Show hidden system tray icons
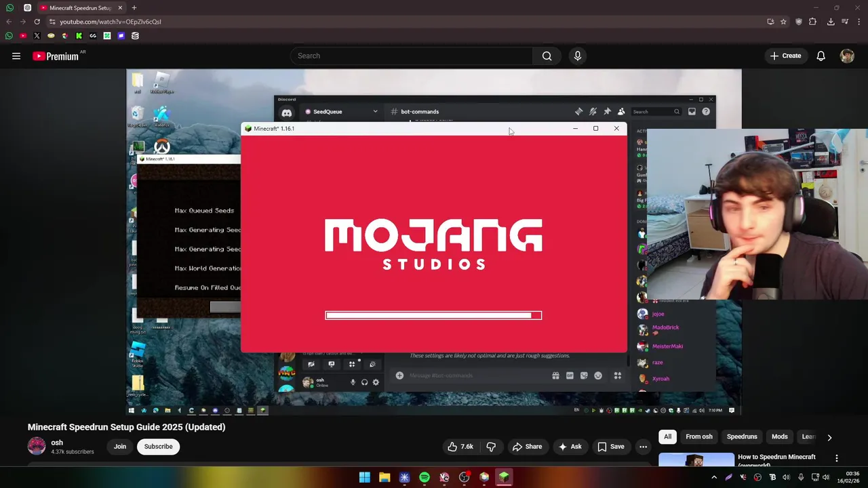Image resolution: width=868 pixels, height=488 pixels. pyautogui.click(x=714, y=477)
